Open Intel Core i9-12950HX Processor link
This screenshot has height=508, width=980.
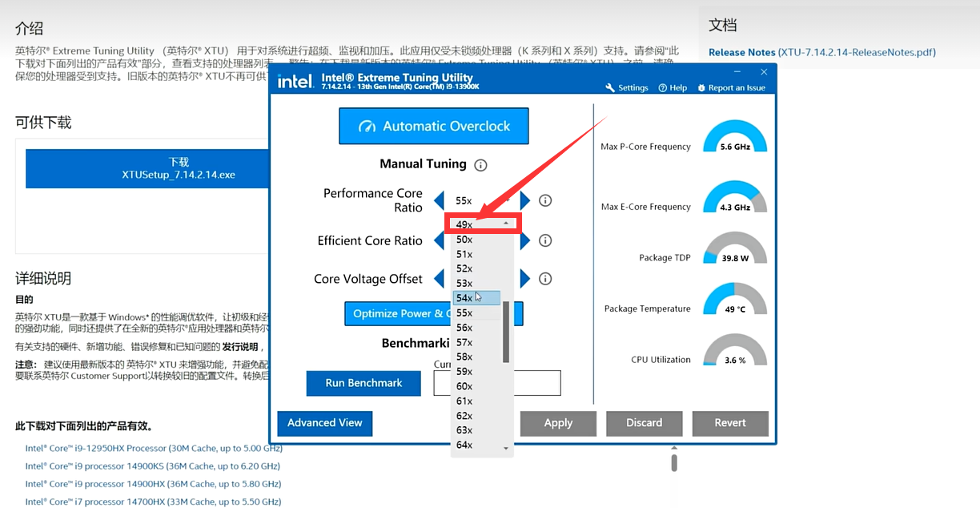(153, 448)
